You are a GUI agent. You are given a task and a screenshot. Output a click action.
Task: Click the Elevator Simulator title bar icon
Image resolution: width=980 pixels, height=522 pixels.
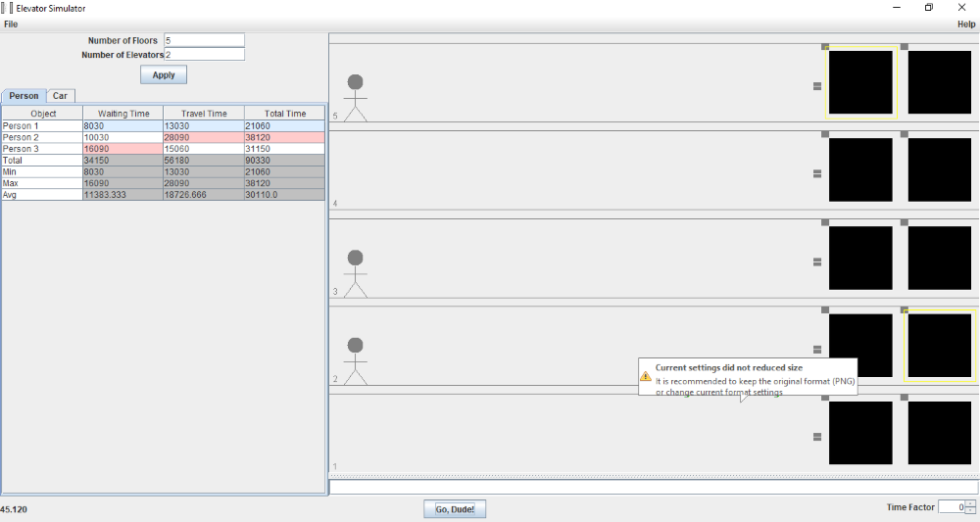tap(7, 8)
